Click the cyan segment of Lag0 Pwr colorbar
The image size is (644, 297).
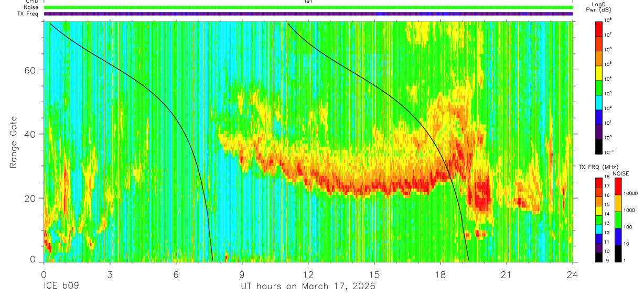coord(598,103)
